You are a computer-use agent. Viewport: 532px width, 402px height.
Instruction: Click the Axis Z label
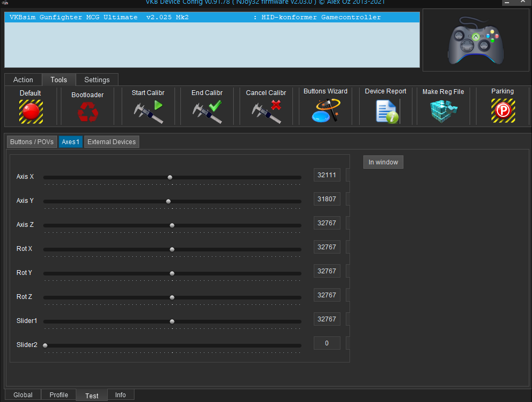(25, 225)
